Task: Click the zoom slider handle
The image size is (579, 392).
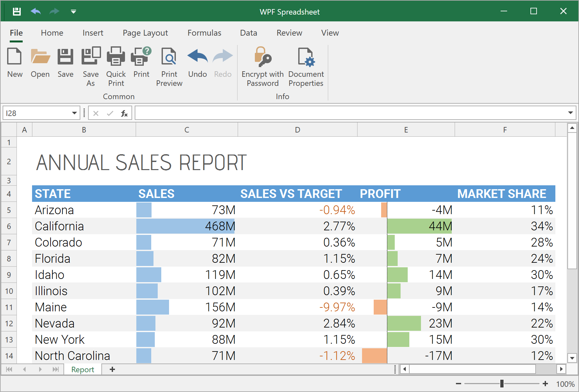Action: click(x=502, y=384)
